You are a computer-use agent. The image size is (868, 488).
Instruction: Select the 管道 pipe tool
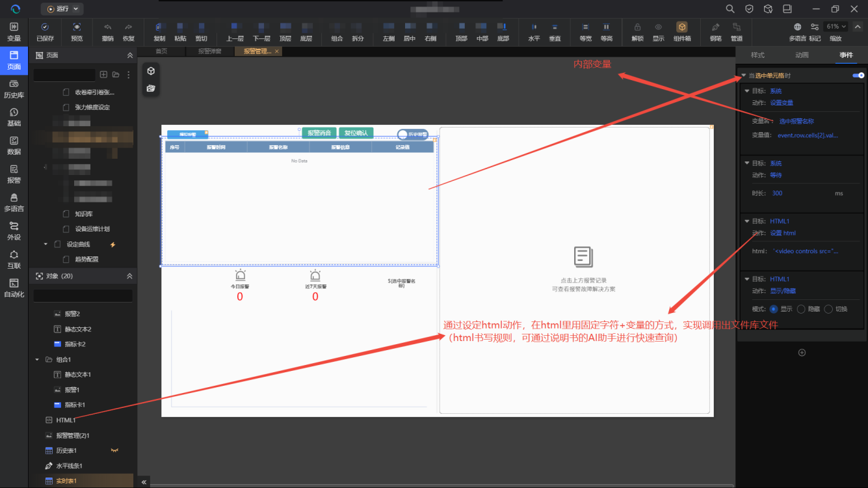[736, 27]
